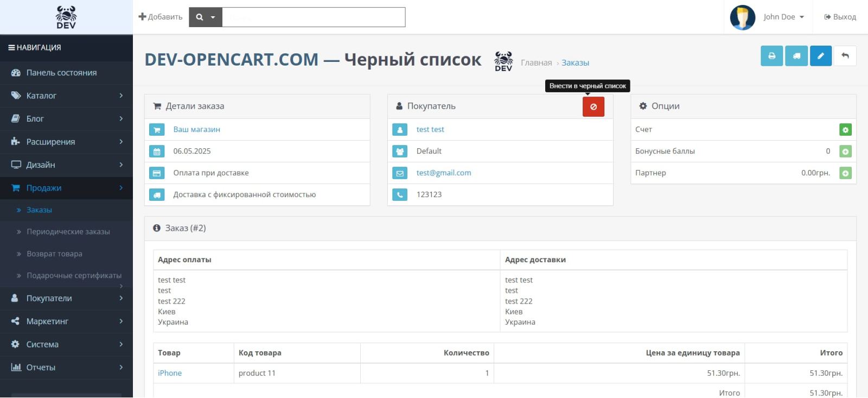868x398 pixels.
Task: Click plus button for Бонусные баллы
Action: [845, 151]
